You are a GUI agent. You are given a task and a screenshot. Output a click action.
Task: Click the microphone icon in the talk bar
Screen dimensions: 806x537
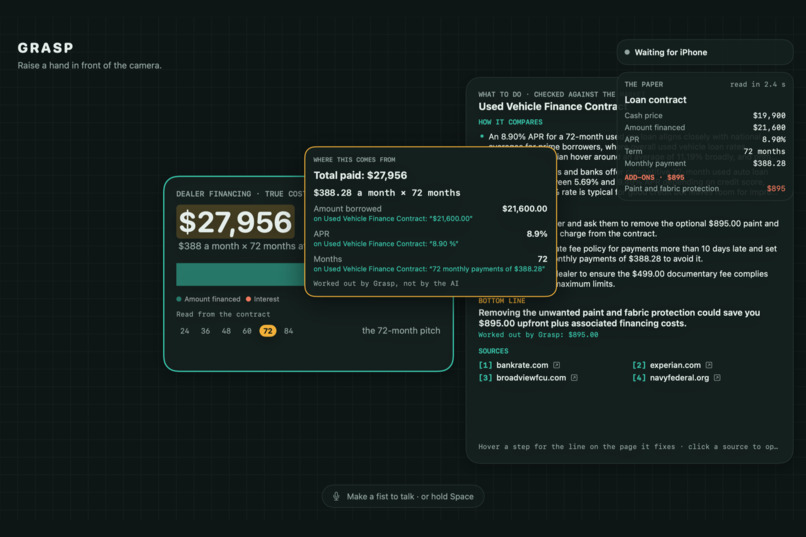tap(336, 496)
